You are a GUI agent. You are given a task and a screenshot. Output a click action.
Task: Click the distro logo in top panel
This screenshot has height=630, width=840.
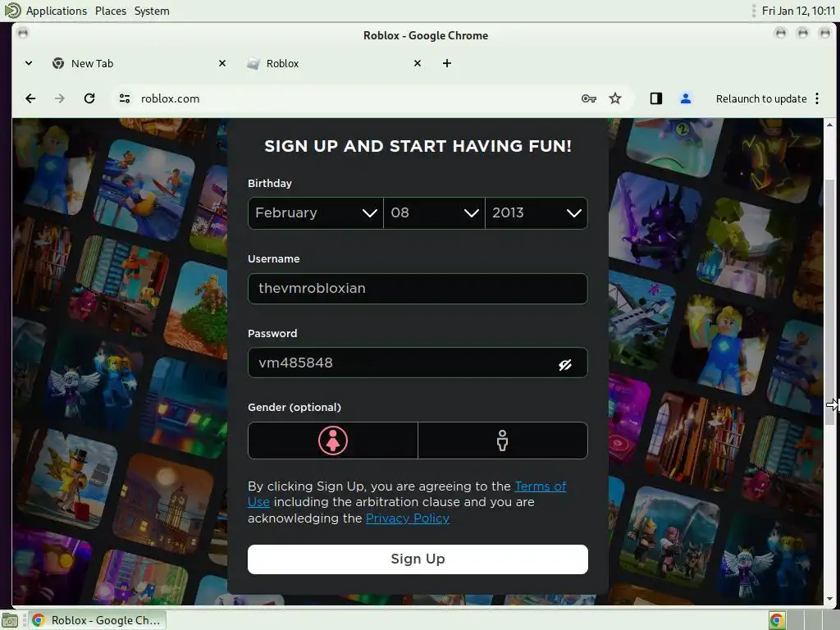[x=11, y=11]
